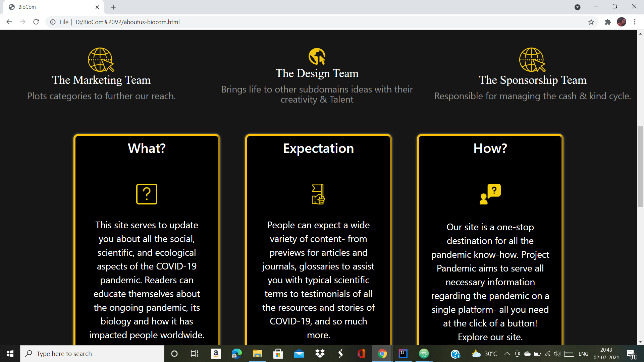The height and width of the screenshot is (362, 644).
Task: Switch to Atom editor in the taskbar
Action: pyautogui.click(x=424, y=354)
